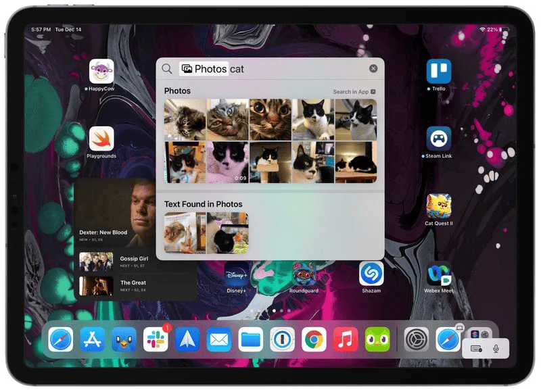The width and height of the screenshot is (541, 392).
Task: Open the Trello app
Action: point(438,71)
